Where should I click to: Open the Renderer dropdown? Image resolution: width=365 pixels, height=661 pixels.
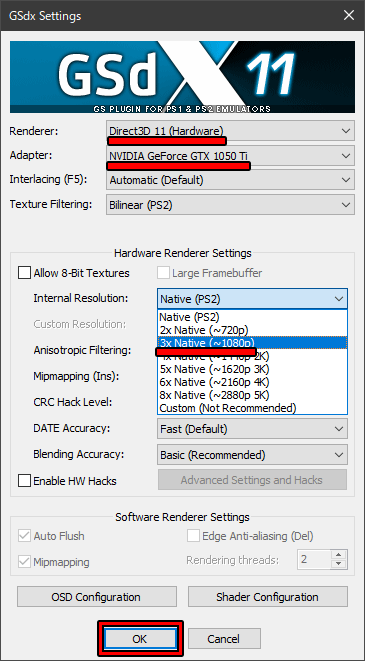pyautogui.click(x=230, y=131)
